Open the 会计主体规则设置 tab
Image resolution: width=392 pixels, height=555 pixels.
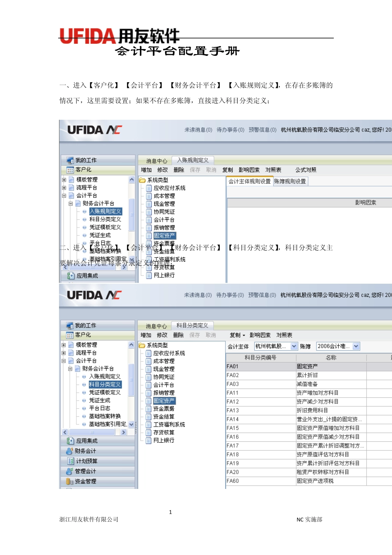coord(250,181)
